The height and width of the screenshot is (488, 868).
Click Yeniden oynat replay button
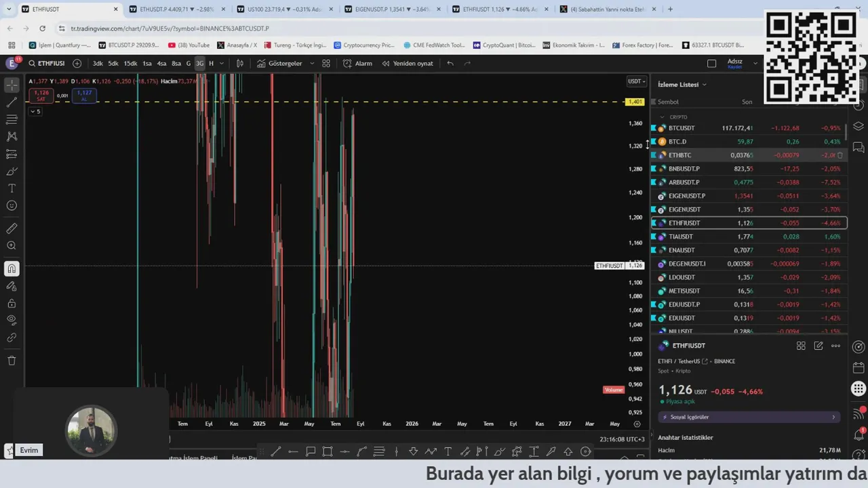(x=407, y=63)
